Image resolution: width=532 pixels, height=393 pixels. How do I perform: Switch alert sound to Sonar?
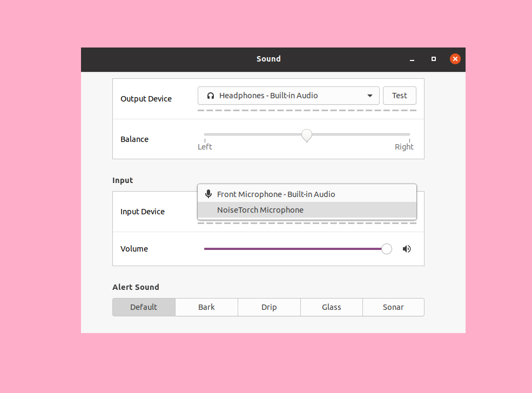point(393,307)
